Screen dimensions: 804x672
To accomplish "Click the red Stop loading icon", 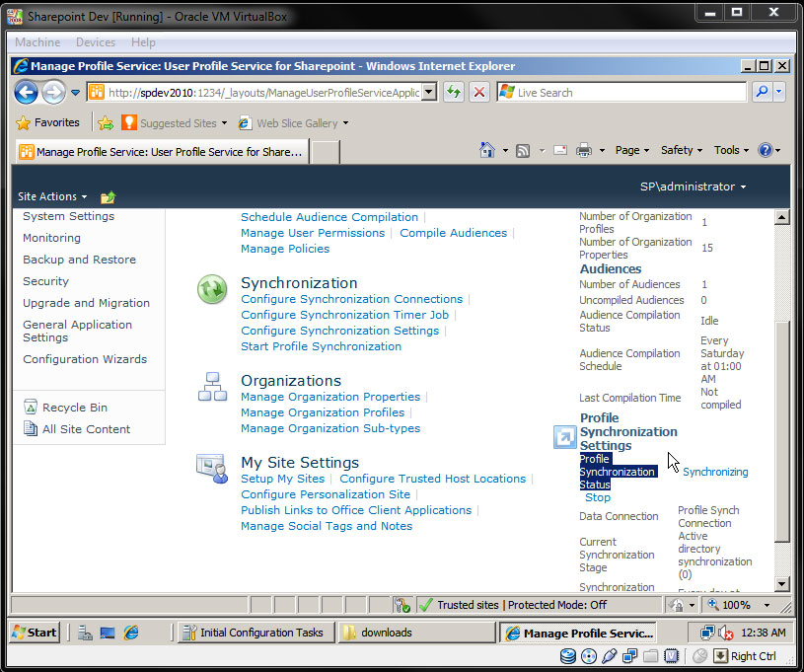I will click(479, 93).
